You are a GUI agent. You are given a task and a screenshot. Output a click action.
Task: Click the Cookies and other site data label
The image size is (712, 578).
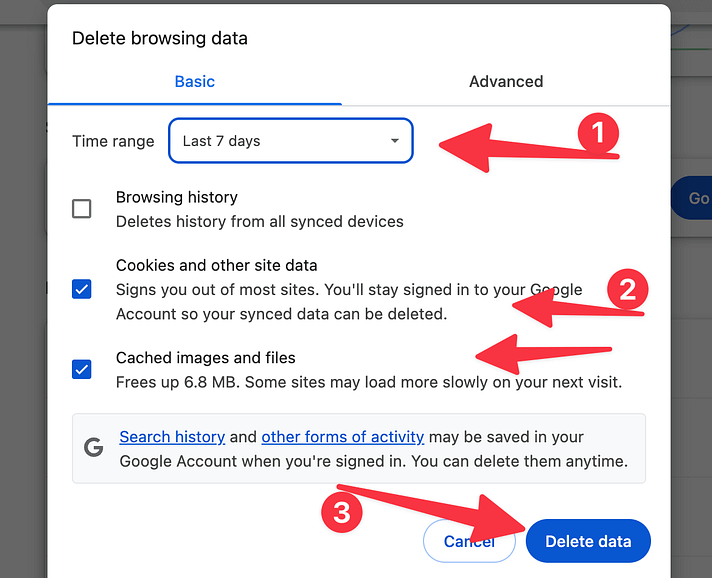click(x=217, y=266)
